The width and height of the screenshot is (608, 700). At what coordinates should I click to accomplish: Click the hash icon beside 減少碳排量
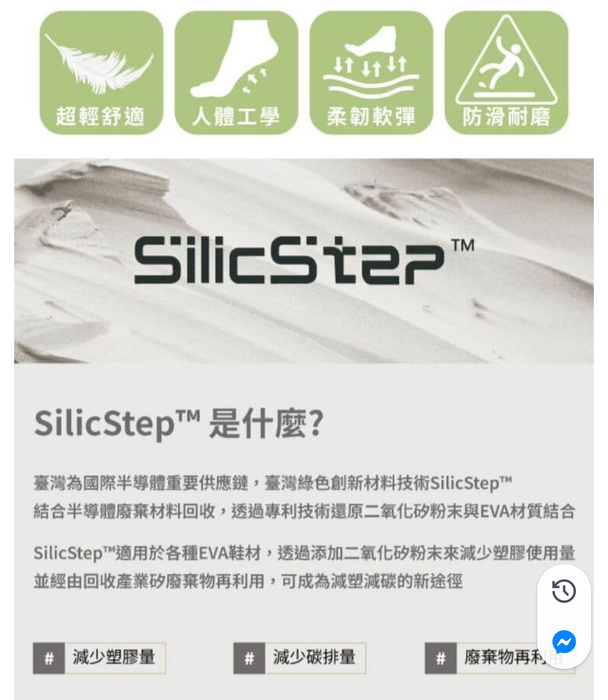[249, 658]
